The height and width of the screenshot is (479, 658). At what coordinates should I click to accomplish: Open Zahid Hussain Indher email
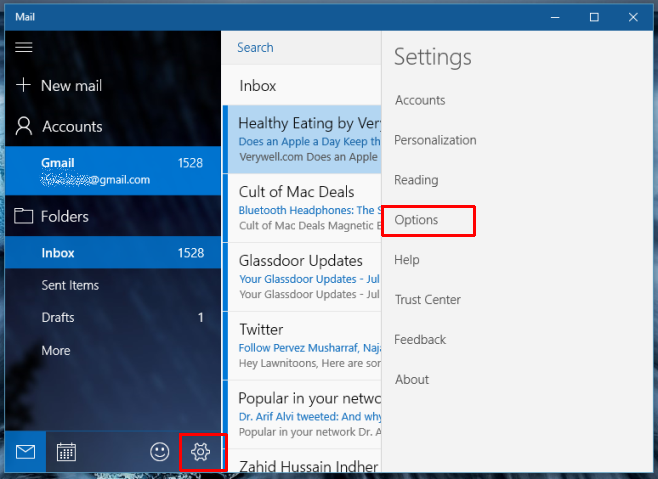click(302, 461)
